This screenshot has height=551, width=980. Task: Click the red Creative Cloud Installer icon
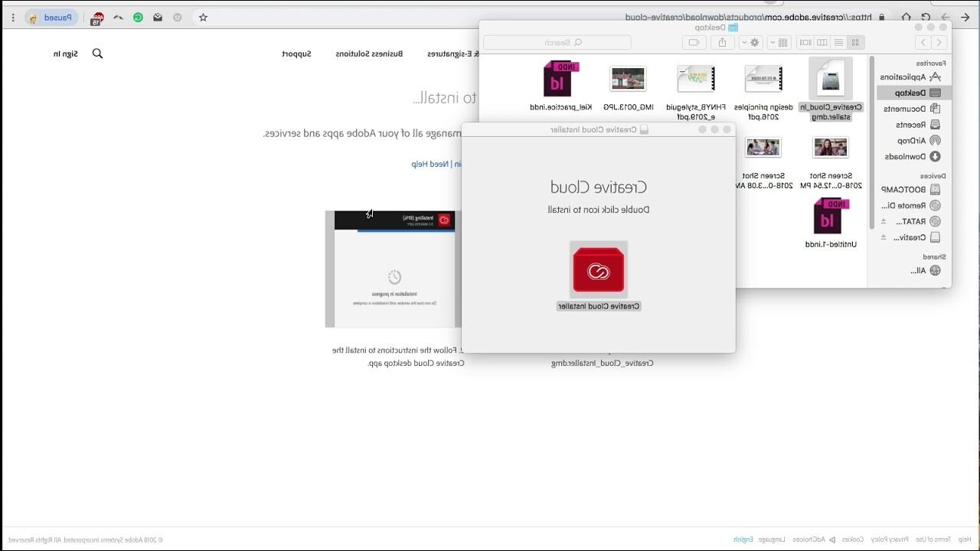pyautogui.click(x=599, y=270)
